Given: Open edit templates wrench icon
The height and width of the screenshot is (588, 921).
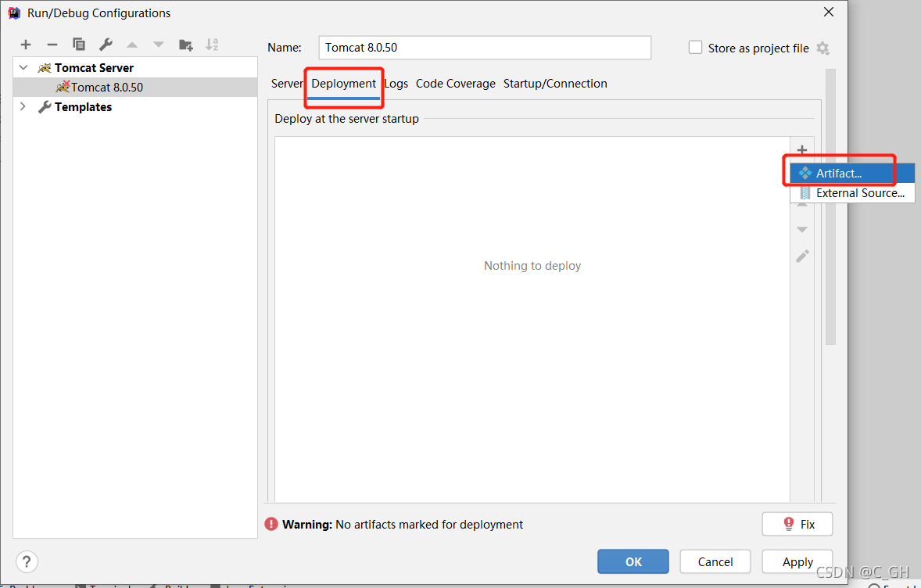Looking at the screenshot, I should point(106,44).
